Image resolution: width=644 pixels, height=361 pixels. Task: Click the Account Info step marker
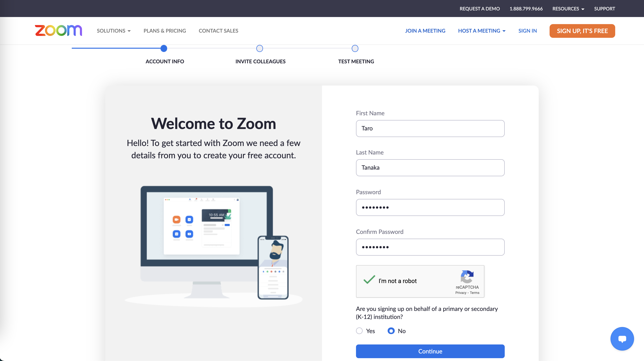click(x=164, y=48)
